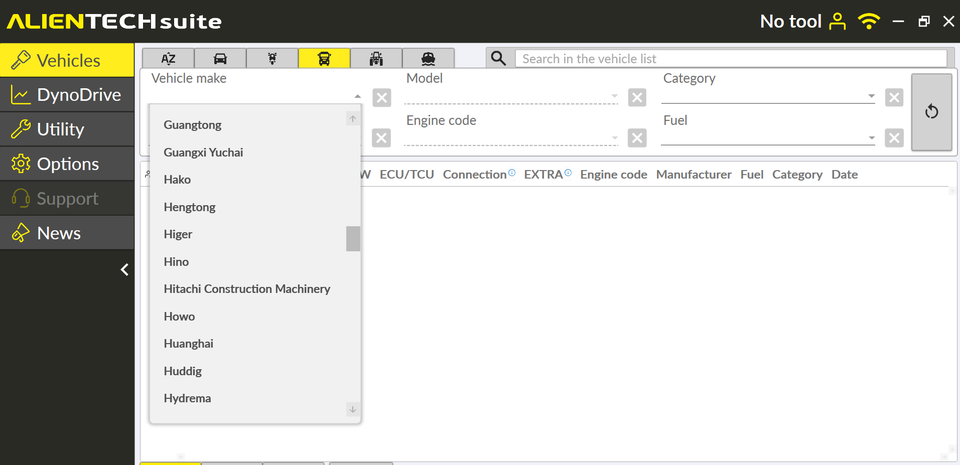
Task: Sort by the Manufacturer column header
Action: tap(694, 174)
